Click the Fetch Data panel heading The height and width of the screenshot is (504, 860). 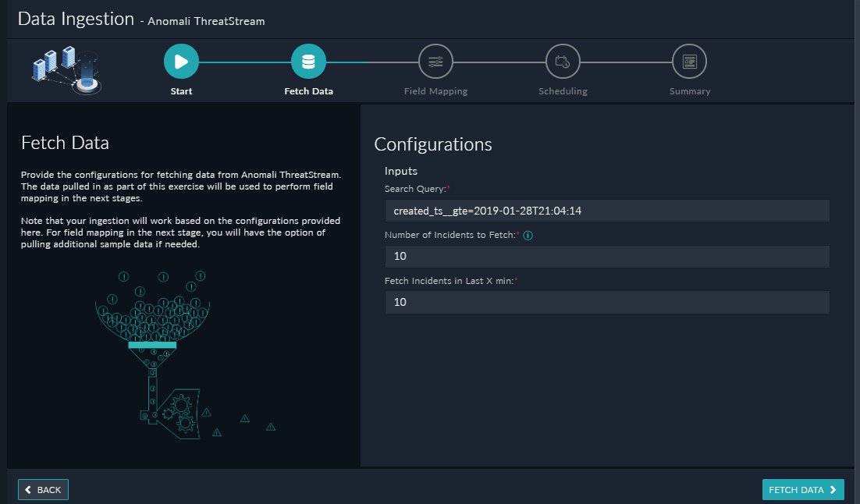(65, 143)
